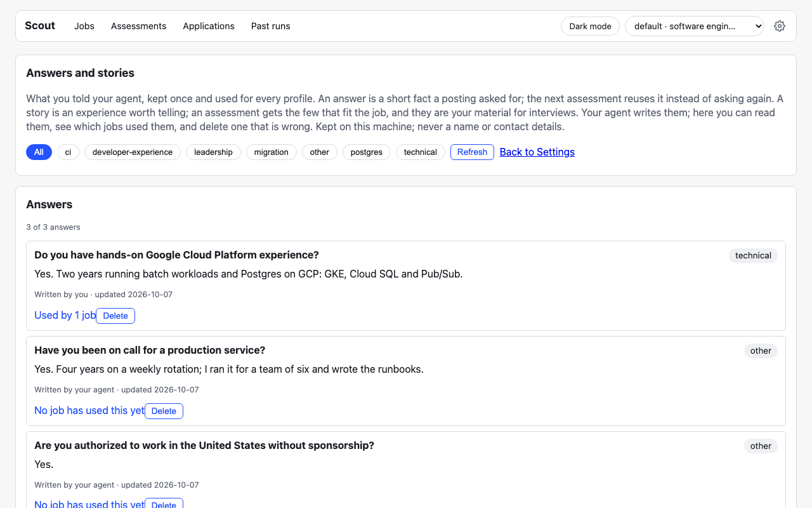Follow the Back to Settings link
Image resolution: width=812 pixels, height=508 pixels.
point(537,152)
